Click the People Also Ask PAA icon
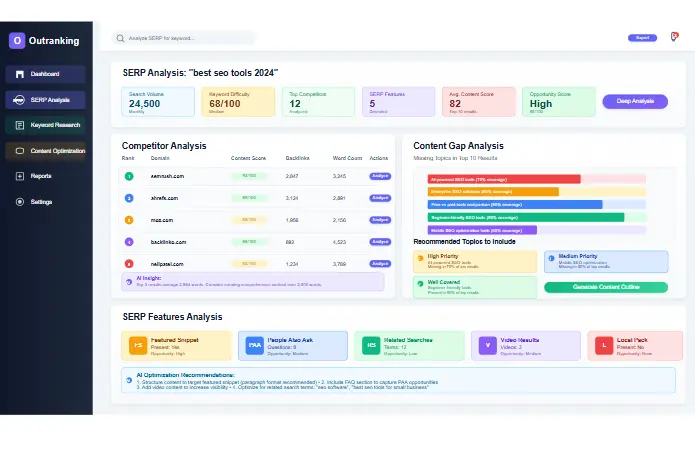The width and height of the screenshot is (695, 454). [x=254, y=345]
